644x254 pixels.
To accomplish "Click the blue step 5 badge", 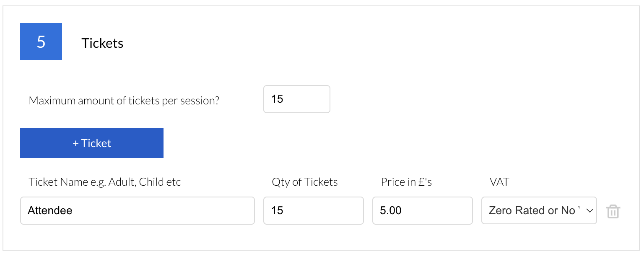I will (x=41, y=41).
